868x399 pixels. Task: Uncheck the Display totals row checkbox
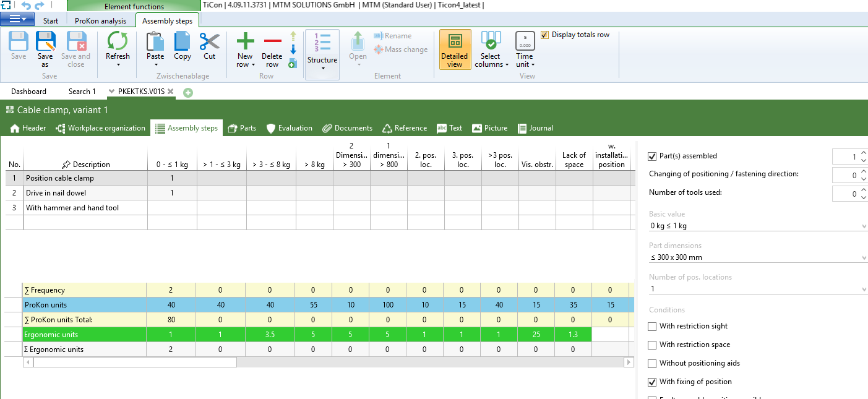(544, 35)
